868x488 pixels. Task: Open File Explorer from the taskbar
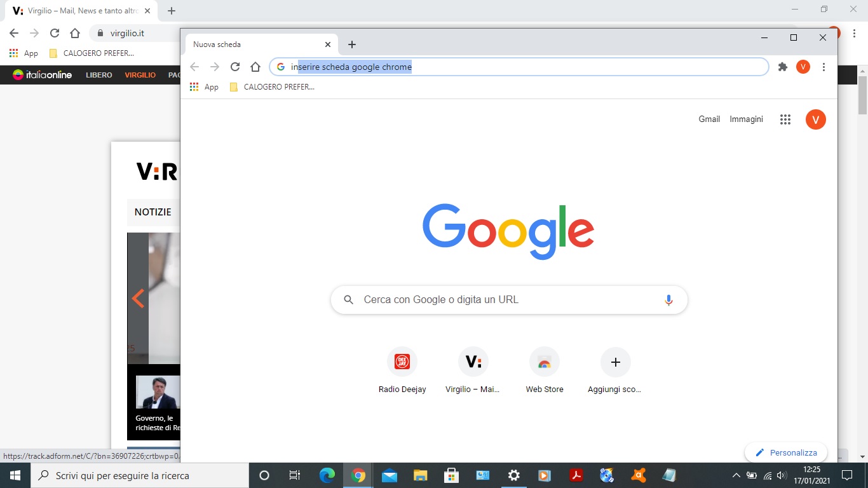point(421,475)
